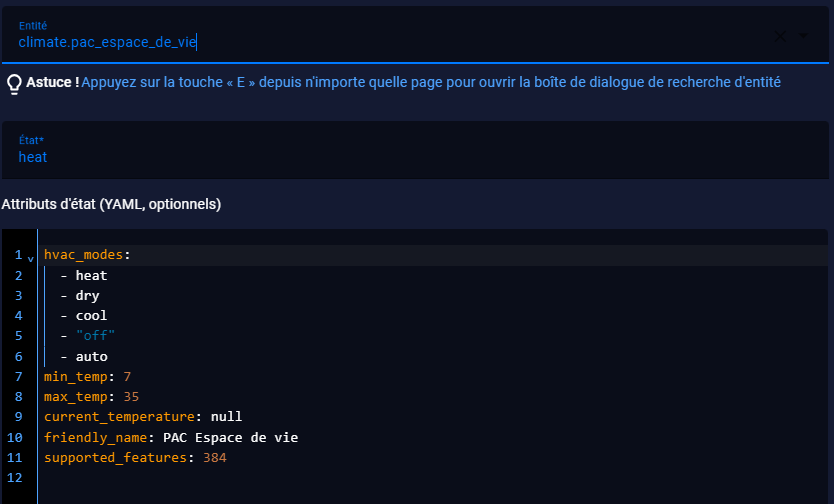The image size is (834, 504).
Task: Place cursor on the max_temp value 35
Action: pos(131,397)
